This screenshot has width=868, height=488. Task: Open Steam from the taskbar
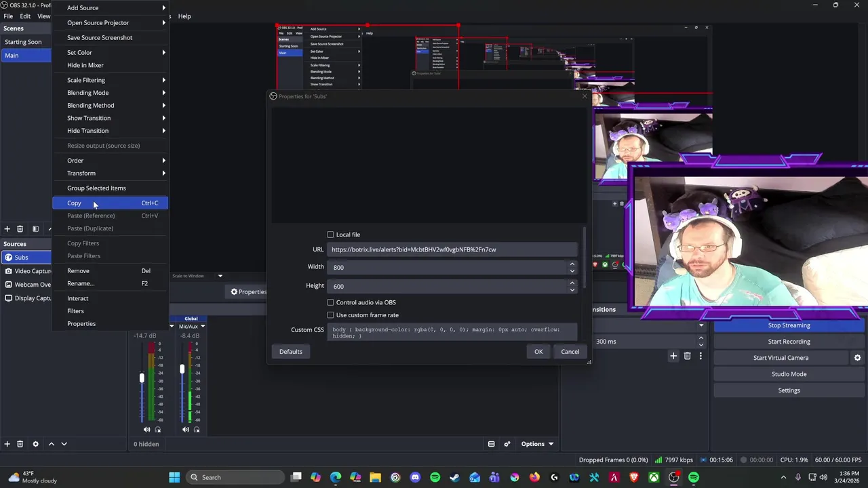(x=454, y=477)
